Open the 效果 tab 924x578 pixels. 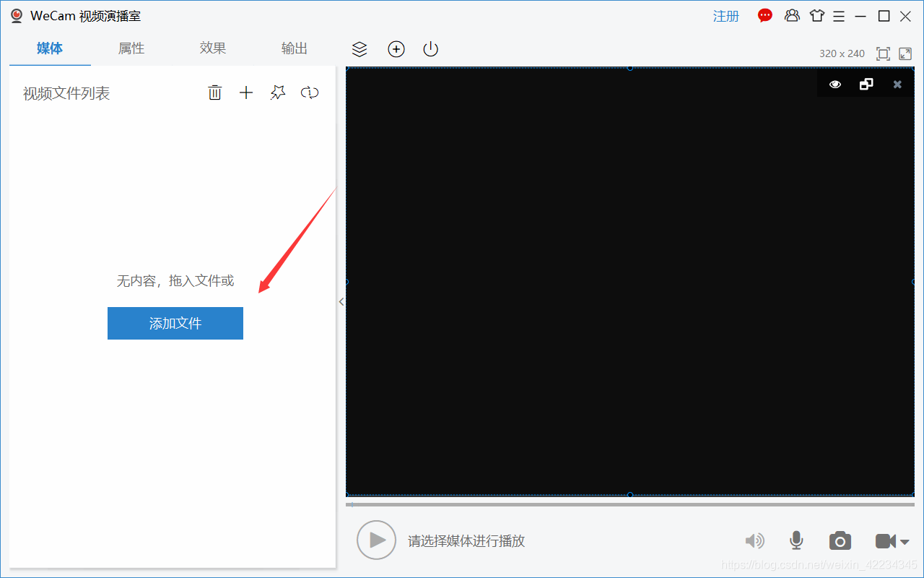pyautogui.click(x=213, y=48)
